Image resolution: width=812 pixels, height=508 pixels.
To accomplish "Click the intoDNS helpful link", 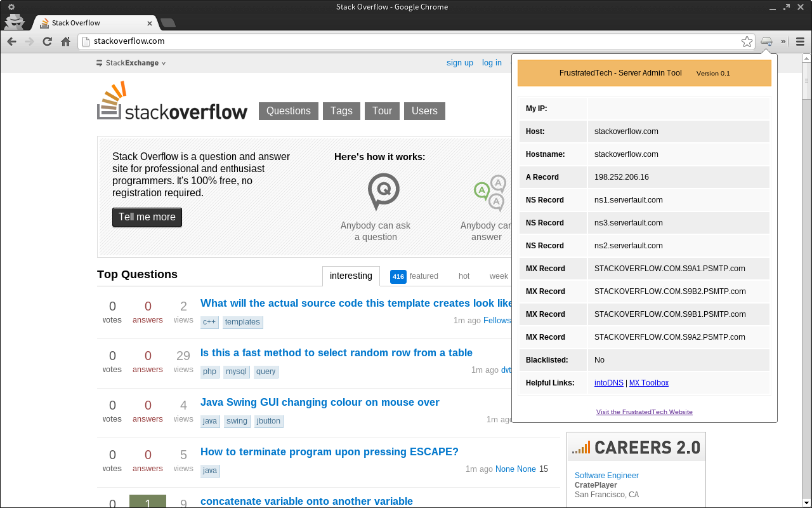I will (x=608, y=383).
